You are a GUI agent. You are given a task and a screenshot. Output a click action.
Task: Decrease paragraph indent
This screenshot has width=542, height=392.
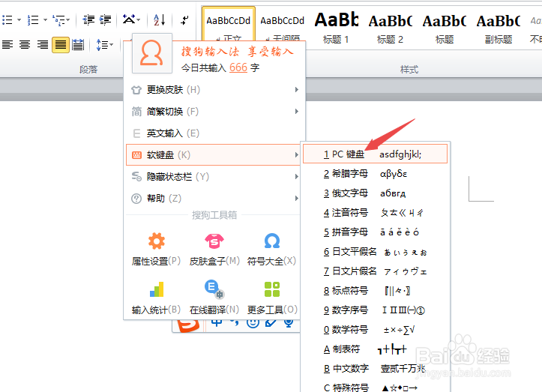click(88, 19)
